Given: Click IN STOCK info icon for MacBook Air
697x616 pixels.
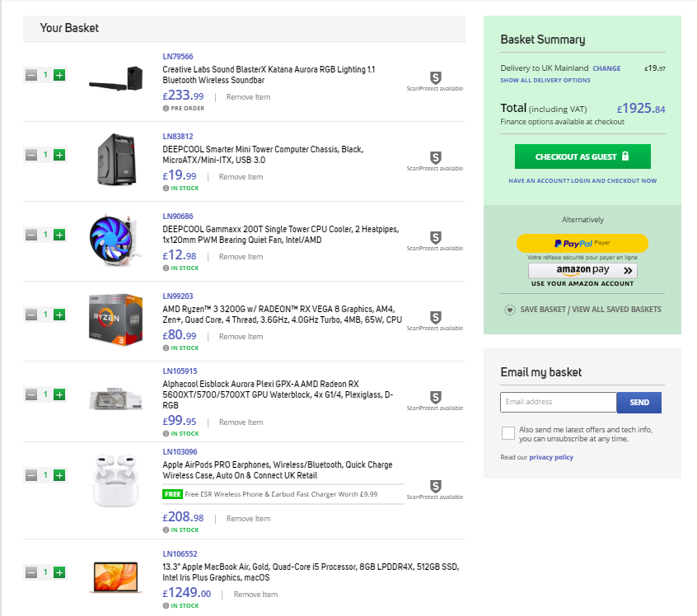Looking at the screenshot, I should [x=166, y=606].
